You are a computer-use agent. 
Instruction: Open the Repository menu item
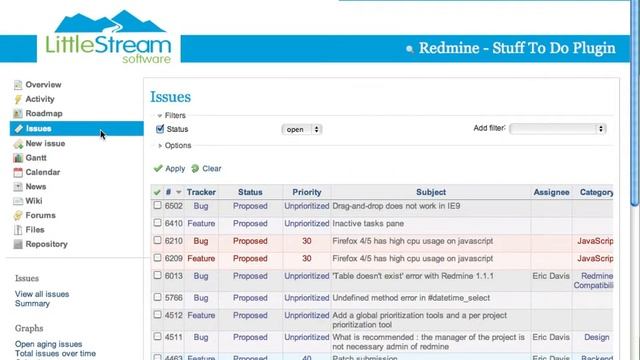click(47, 244)
